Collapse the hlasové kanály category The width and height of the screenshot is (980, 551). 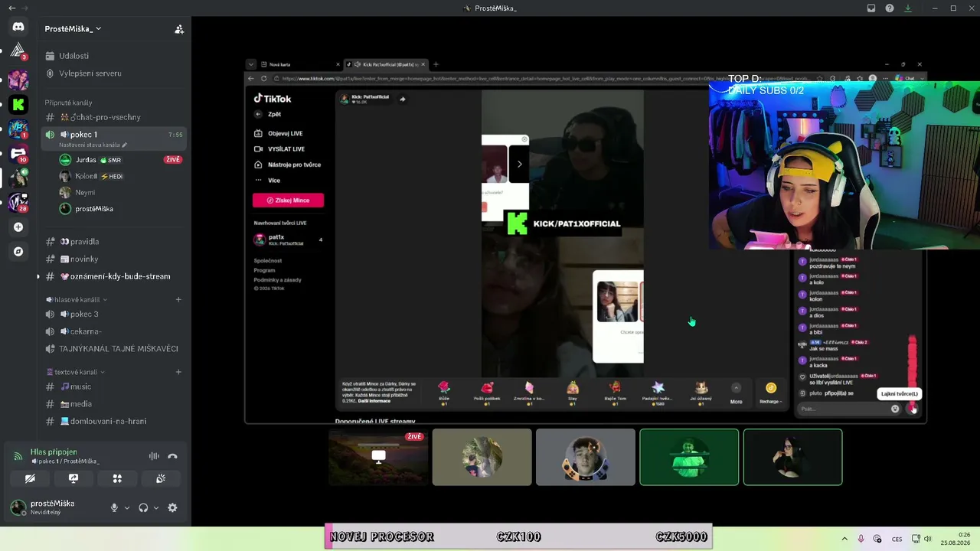pyautogui.click(x=77, y=299)
